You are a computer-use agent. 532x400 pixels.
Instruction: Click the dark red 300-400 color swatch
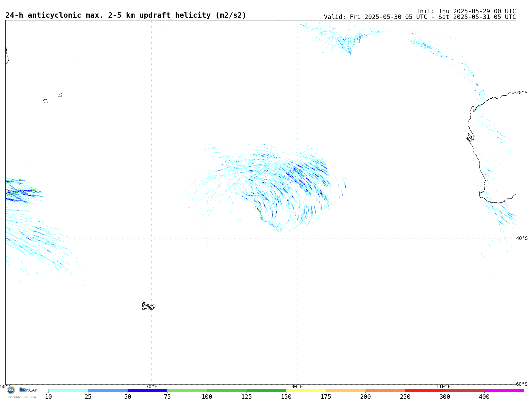pyautogui.click(x=465, y=390)
